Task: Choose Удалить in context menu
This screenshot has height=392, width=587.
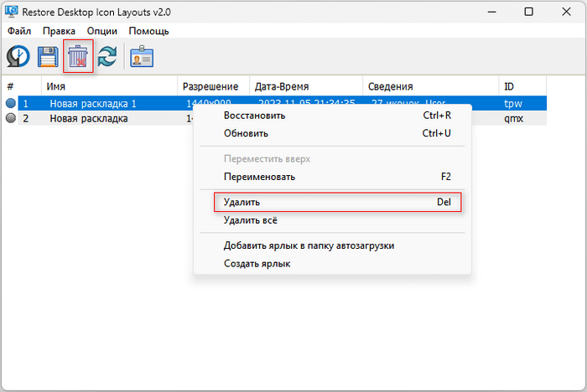Action: pos(332,202)
